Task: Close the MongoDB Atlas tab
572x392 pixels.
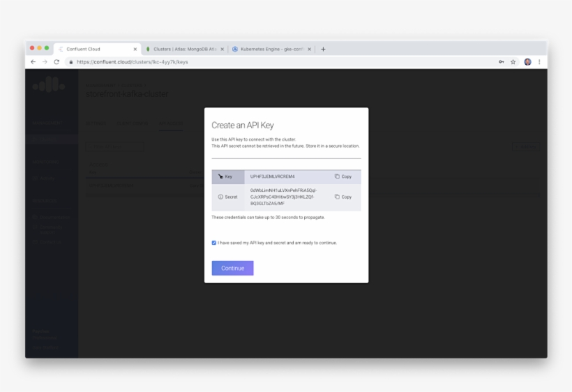Action: coord(223,50)
